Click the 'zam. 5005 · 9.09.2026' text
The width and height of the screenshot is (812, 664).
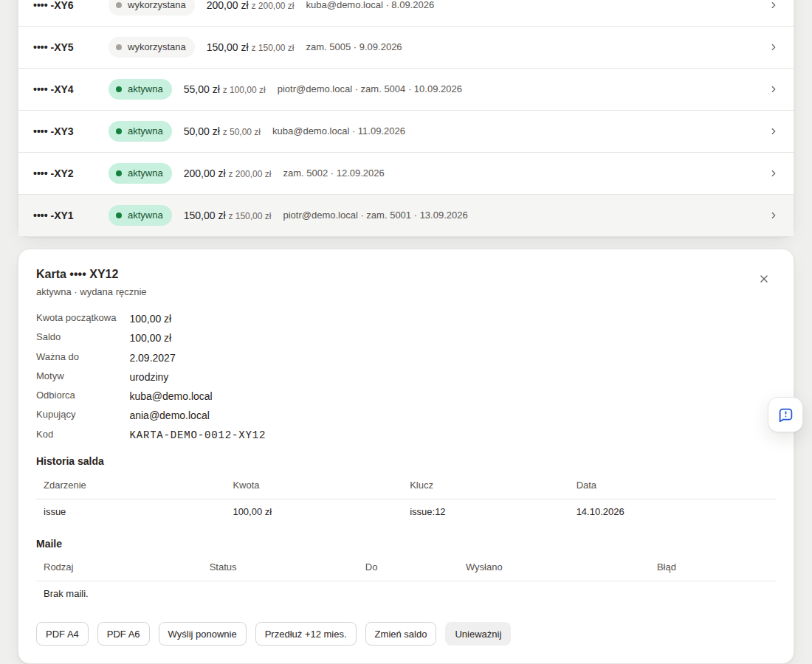pos(354,47)
